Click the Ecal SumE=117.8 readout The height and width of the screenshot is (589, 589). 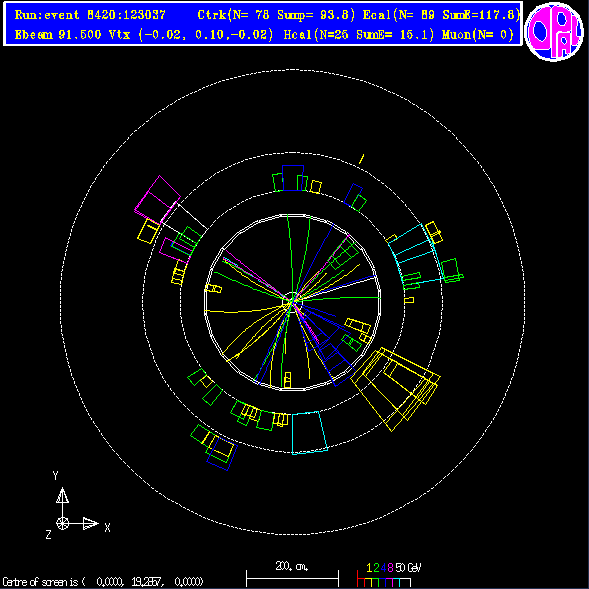[441, 15]
